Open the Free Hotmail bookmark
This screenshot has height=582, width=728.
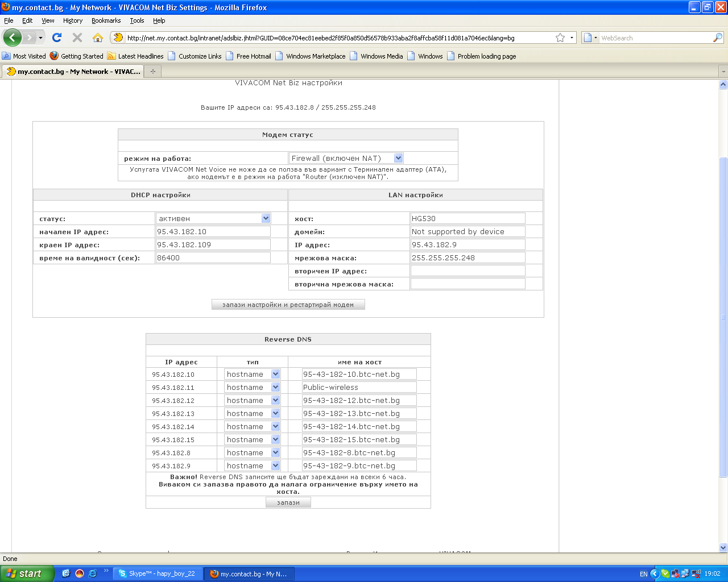249,56
